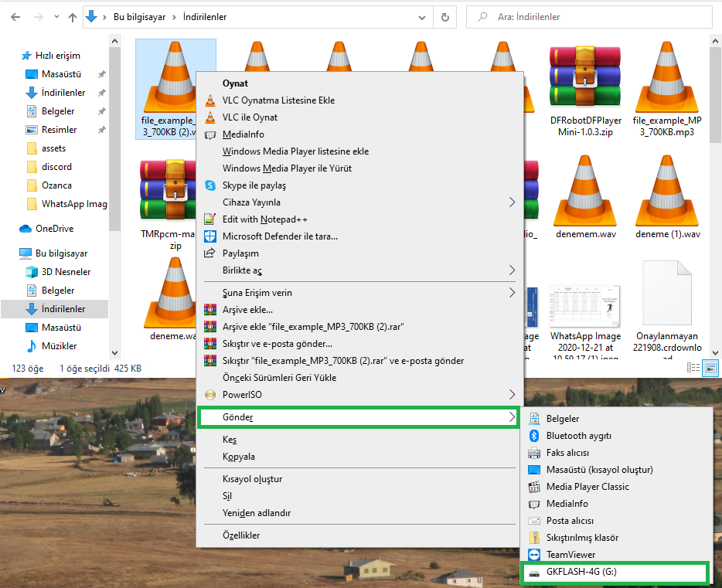Open Özellikler from the context menu
This screenshot has height=588, width=722.
(241, 535)
